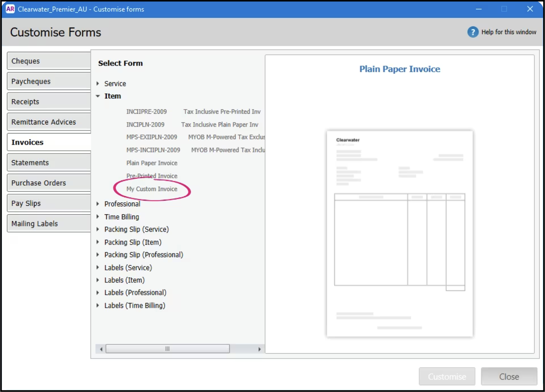Viewport: 545px width, 392px height.
Task: Select Pre-Printed Invoice form
Action: (x=152, y=176)
